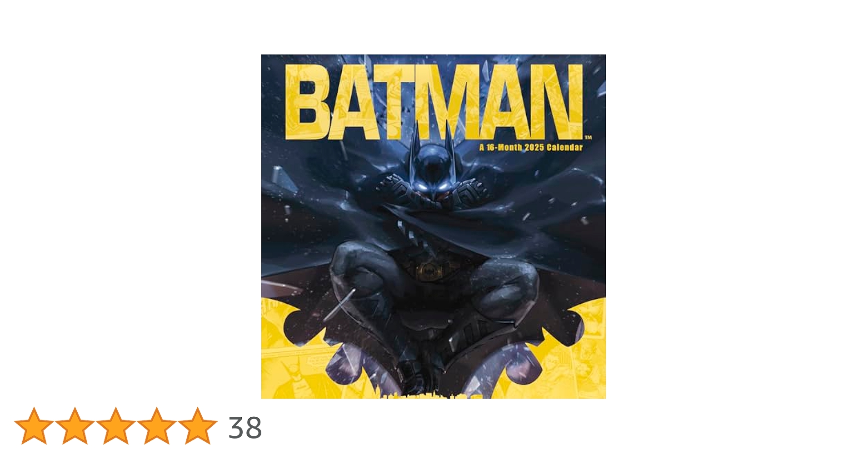The width and height of the screenshot is (868, 454).
Task: Click the '16-Month 2025 Calendar' subtitle
Action: tap(531, 147)
